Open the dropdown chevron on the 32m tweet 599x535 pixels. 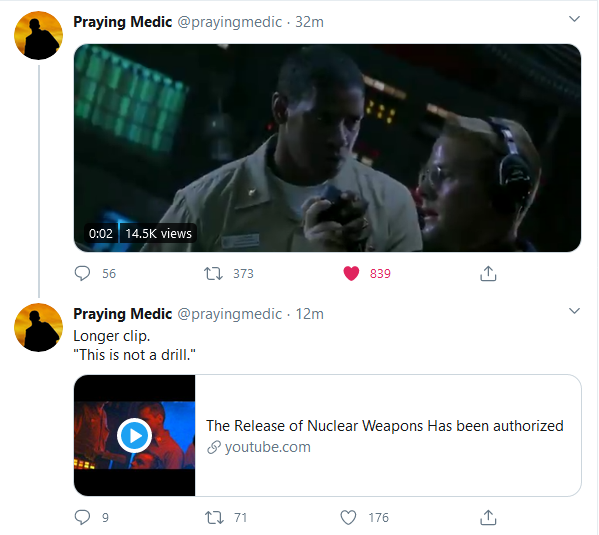[574, 19]
